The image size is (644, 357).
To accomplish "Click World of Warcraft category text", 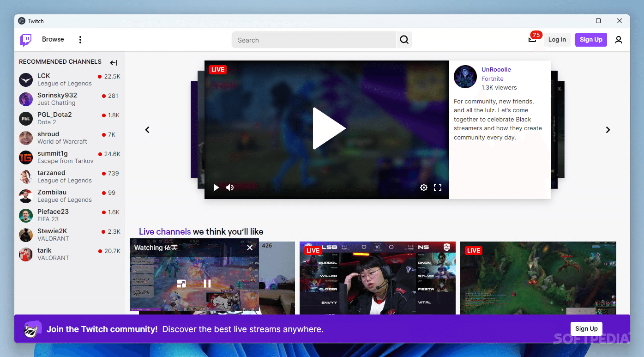I will pos(62,142).
